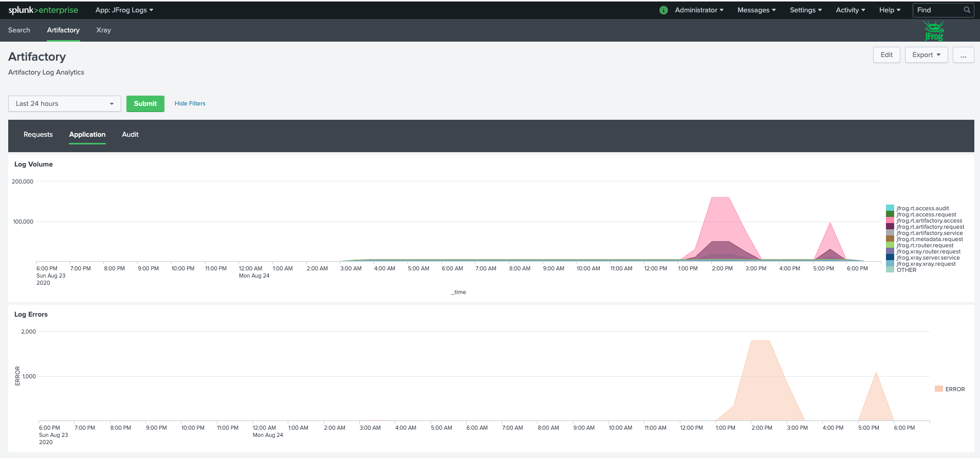Expand the Messages menu

tap(756, 10)
